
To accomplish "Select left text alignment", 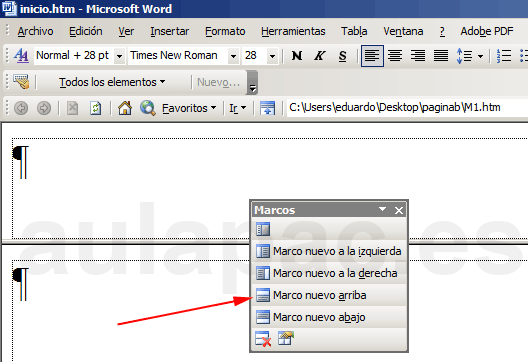I will (372, 56).
